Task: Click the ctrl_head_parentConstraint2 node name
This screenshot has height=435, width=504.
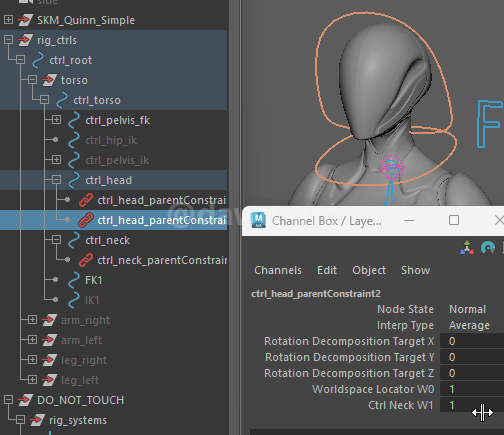Action: pos(316,293)
